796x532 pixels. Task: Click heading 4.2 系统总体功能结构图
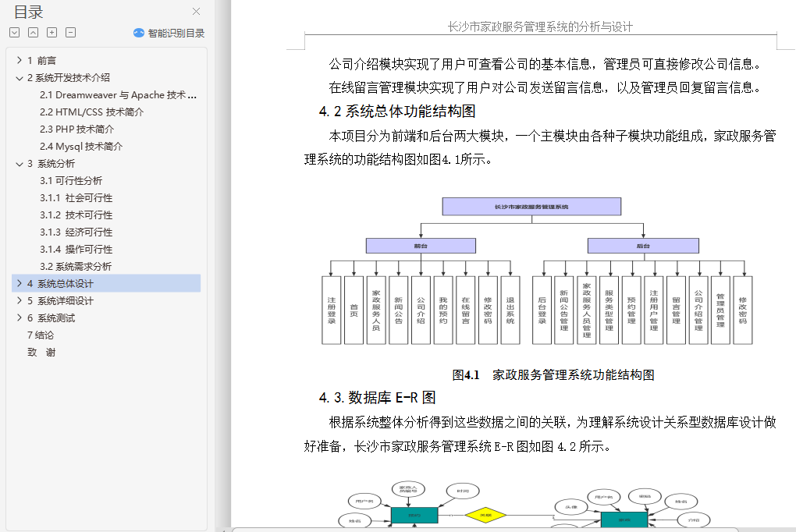(x=397, y=112)
